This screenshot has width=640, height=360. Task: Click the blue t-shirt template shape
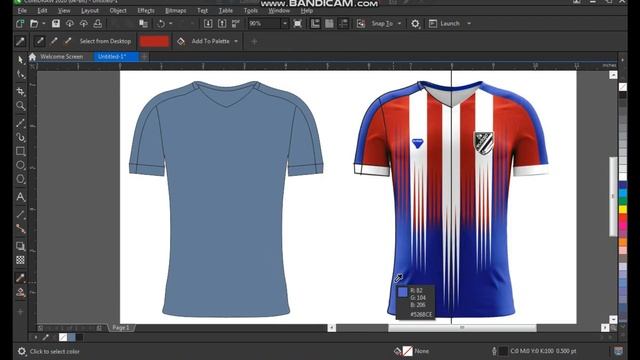[x=226, y=198]
